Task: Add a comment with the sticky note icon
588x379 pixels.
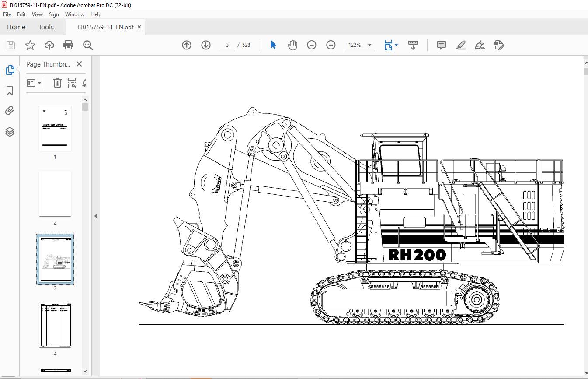Action: [x=442, y=45]
